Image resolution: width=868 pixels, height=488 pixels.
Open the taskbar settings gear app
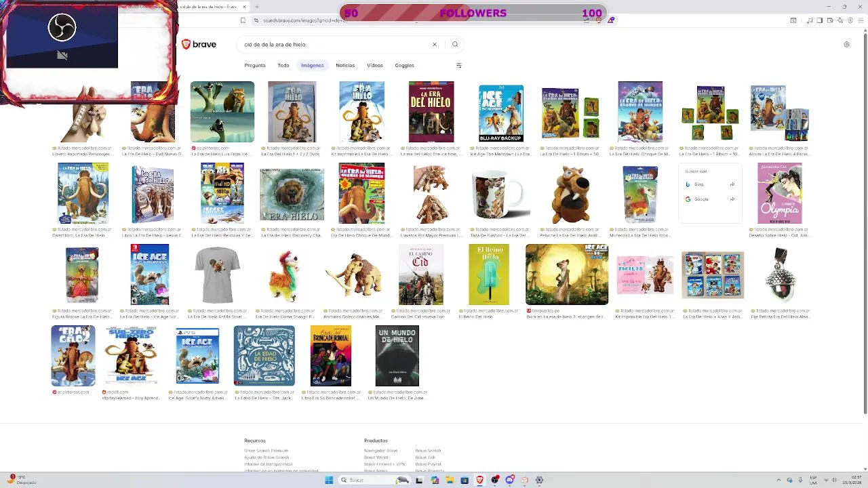(x=539, y=480)
